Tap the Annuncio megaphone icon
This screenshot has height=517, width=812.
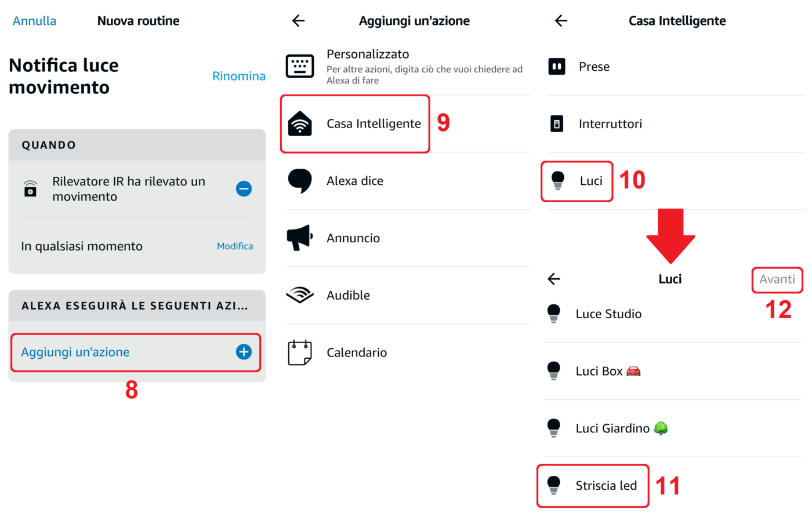point(300,238)
